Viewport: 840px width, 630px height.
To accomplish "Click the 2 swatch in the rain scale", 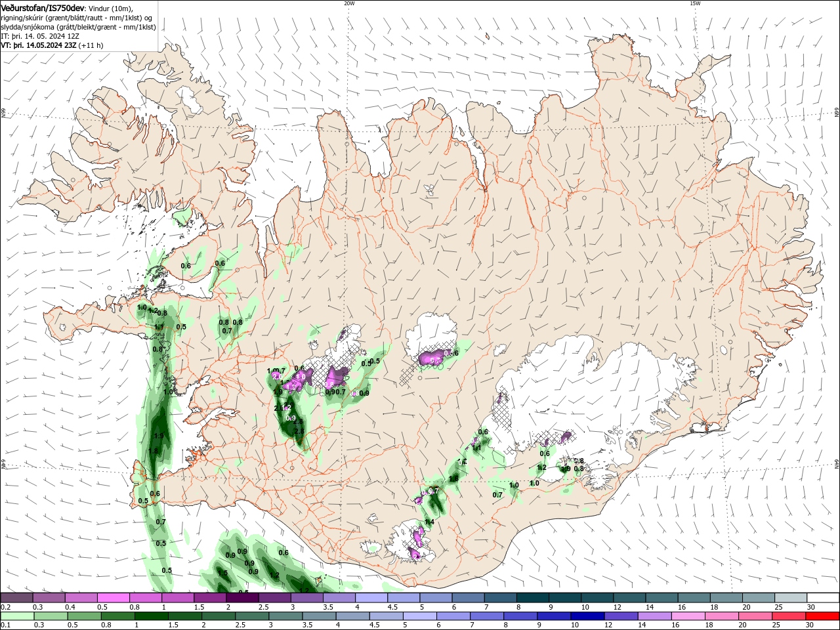I will click(219, 616).
